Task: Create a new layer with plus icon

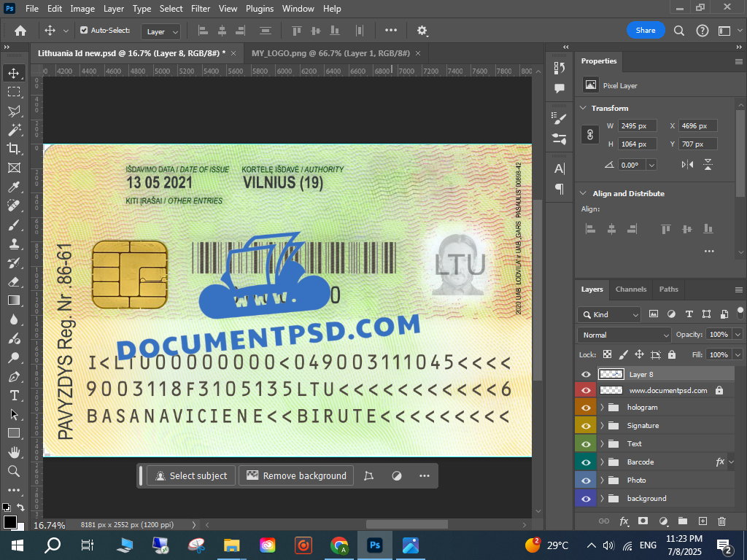Action: tap(703, 521)
